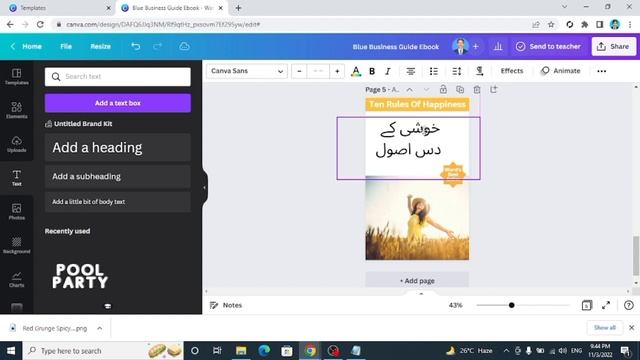Open letter and line spacing options

tap(457, 71)
